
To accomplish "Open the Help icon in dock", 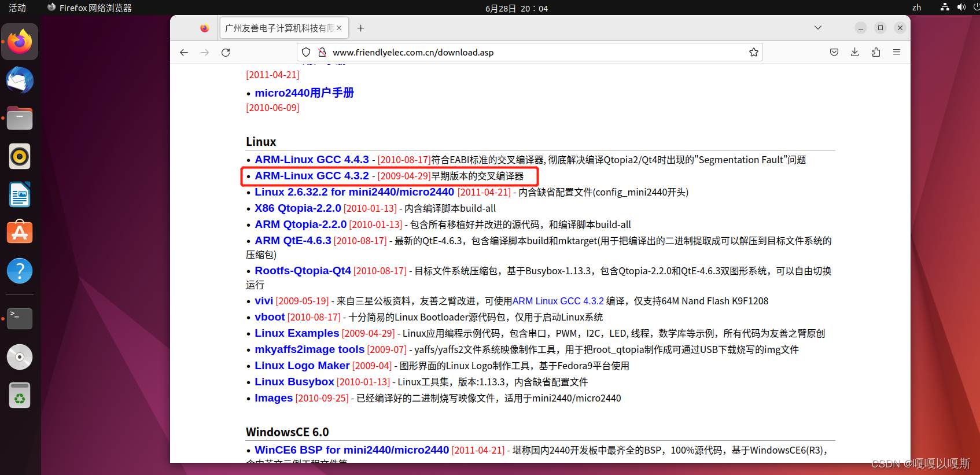I will pos(20,271).
